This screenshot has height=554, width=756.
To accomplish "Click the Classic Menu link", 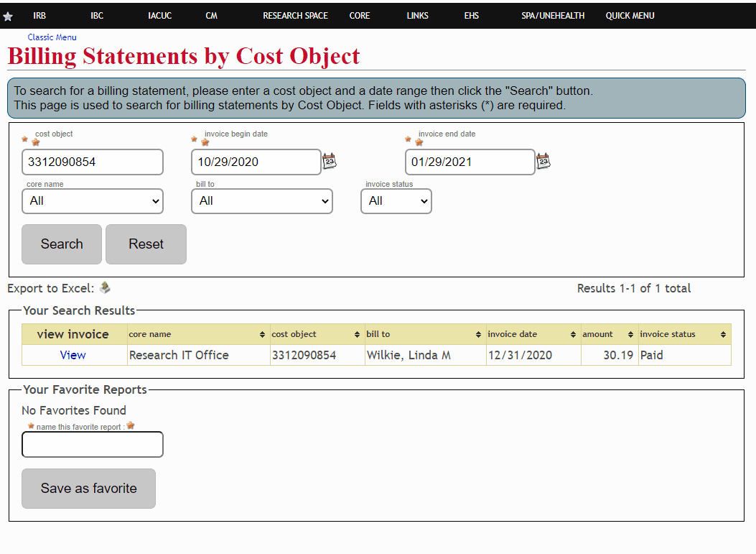I will coord(52,37).
